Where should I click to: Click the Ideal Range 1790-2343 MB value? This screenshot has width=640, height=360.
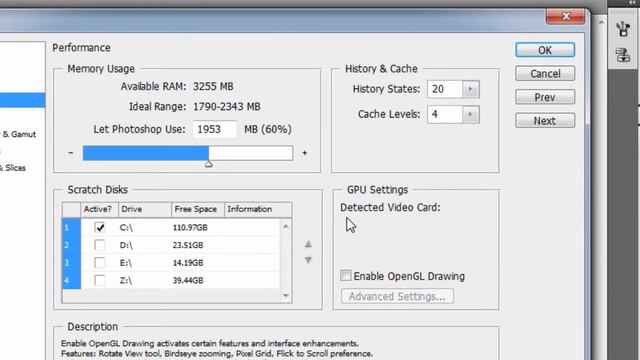pos(227,107)
